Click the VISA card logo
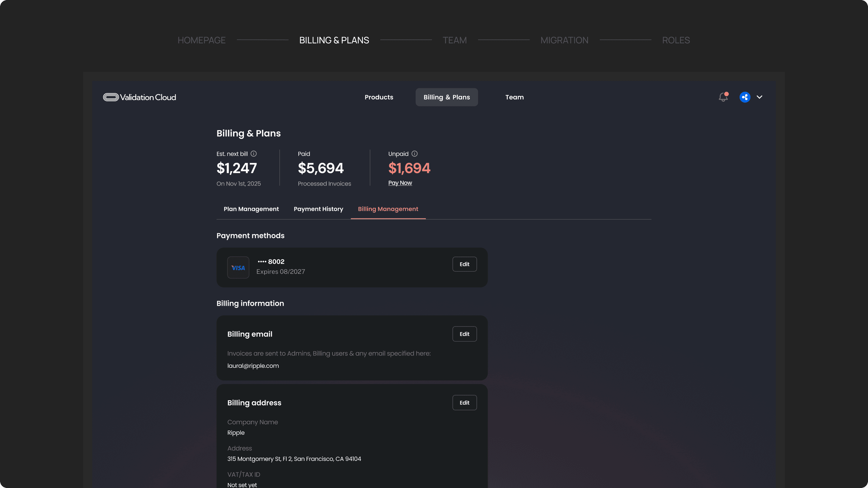Image resolution: width=868 pixels, height=488 pixels. click(238, 268)
